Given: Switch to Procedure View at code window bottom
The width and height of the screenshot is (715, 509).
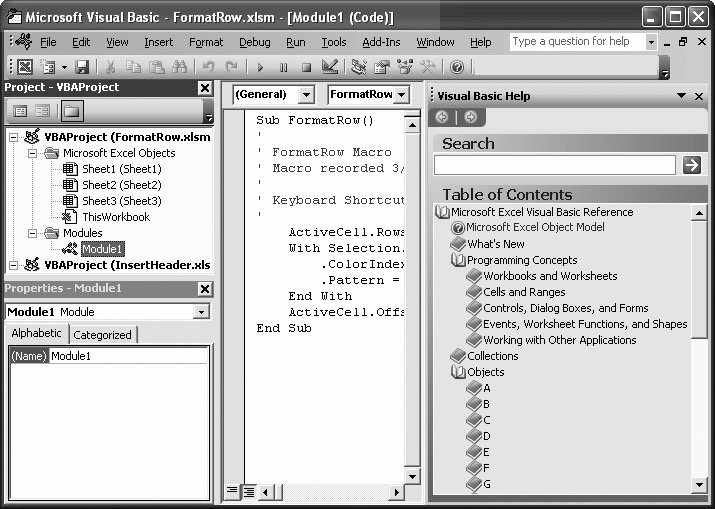Looking at the screenshot, I should pos(232,491).
